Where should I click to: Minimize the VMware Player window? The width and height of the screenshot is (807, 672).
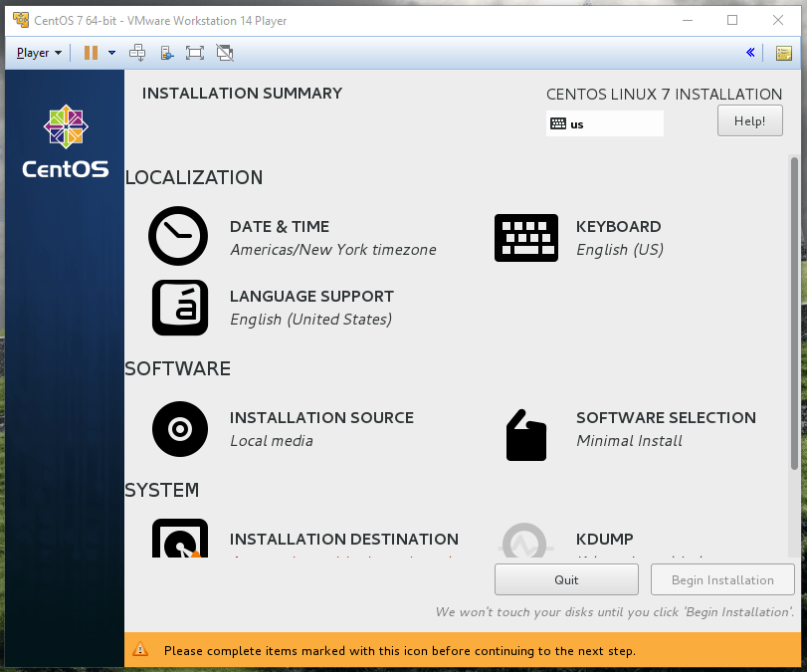[x=688, y=20]
